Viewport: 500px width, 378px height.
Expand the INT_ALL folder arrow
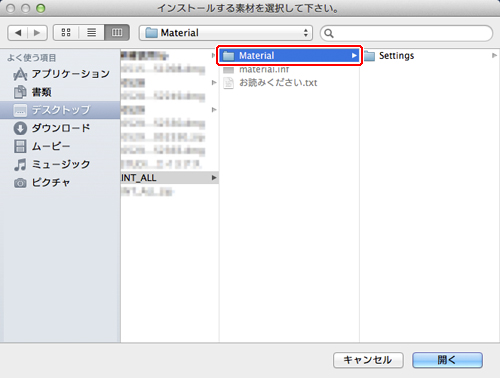point(214,178)
